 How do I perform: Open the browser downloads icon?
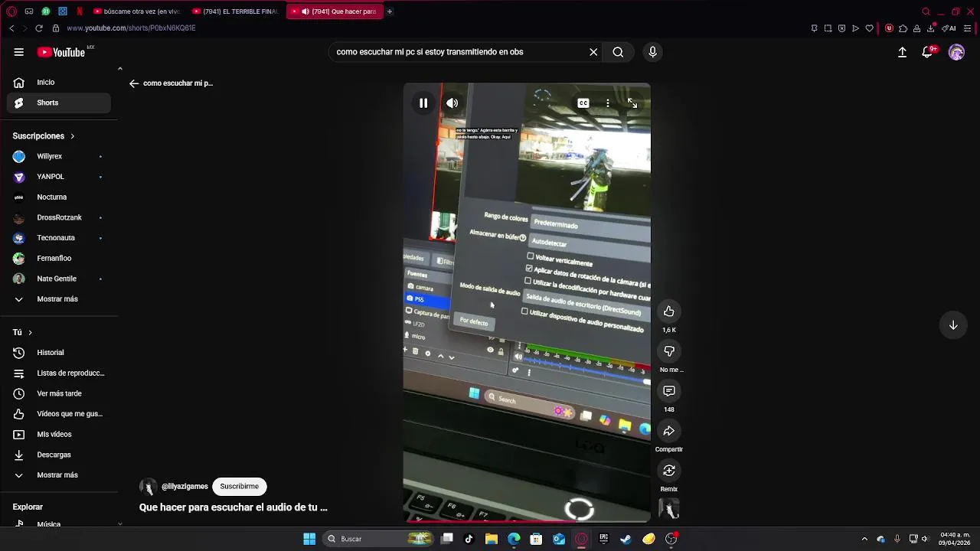[x=931, y=28]
